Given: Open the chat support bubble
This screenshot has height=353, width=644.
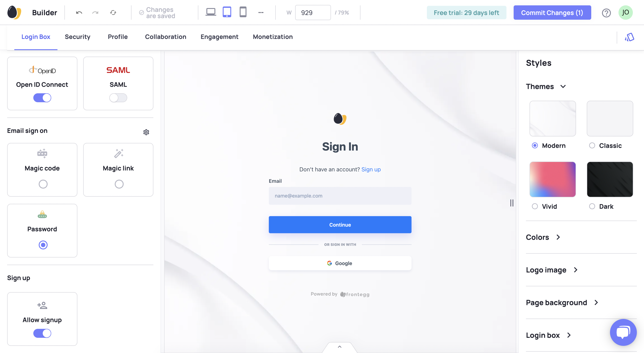Looking at the screenshot, I should (x=623, y=332).
